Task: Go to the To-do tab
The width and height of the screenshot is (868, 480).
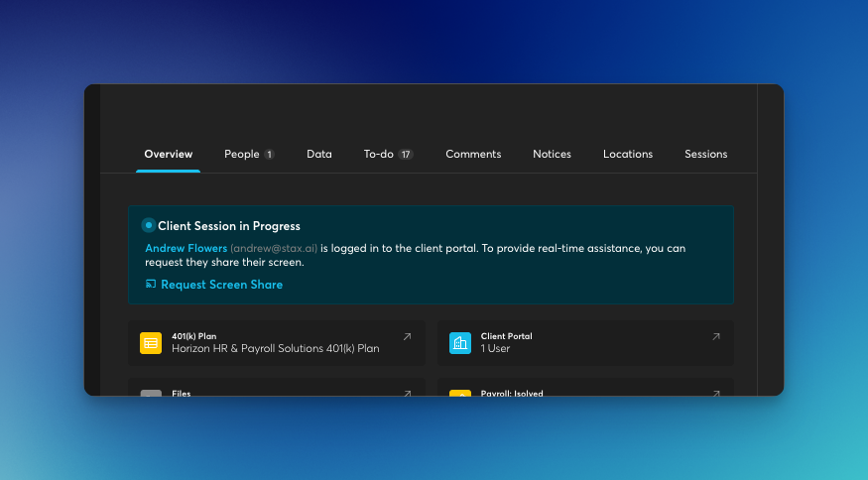Action: coord(379,154)
